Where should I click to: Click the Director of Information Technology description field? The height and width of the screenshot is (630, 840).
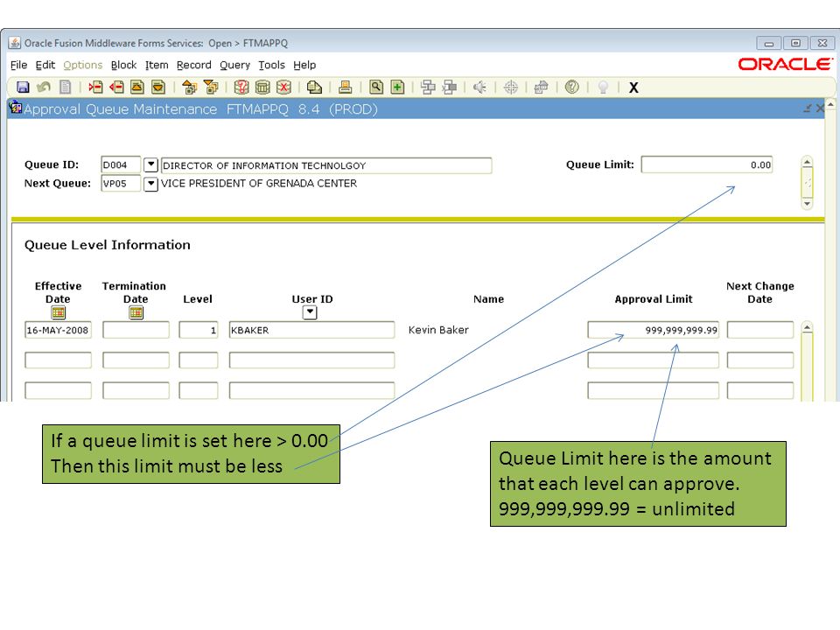pyautogui.click(x=326, y=165)
